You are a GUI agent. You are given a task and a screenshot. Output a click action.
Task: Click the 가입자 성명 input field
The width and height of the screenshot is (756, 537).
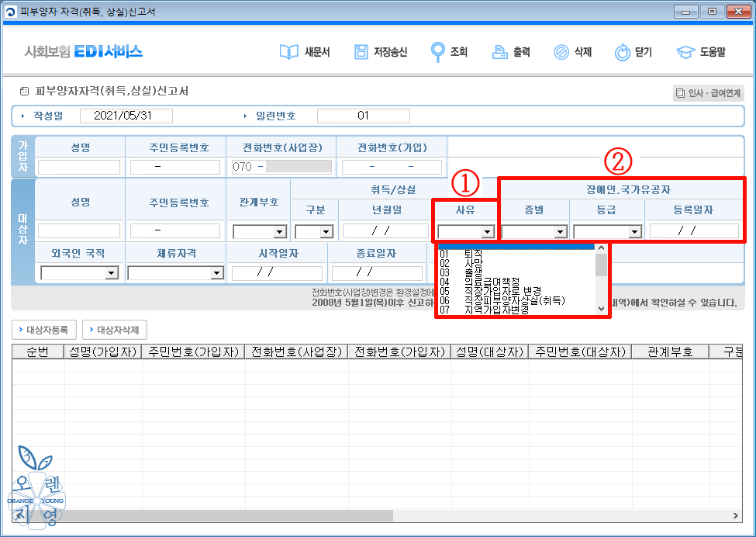pyautogui.click(x=79, y=167)
